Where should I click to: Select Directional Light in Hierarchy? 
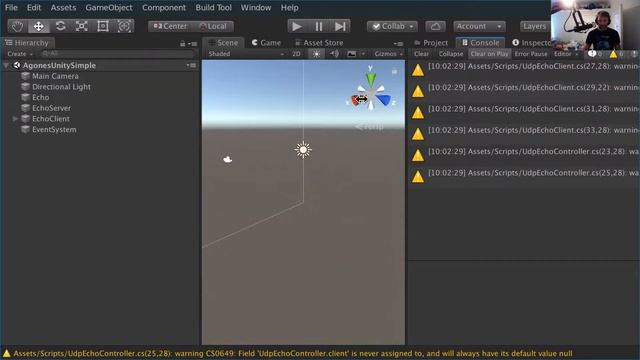(61, 87)
